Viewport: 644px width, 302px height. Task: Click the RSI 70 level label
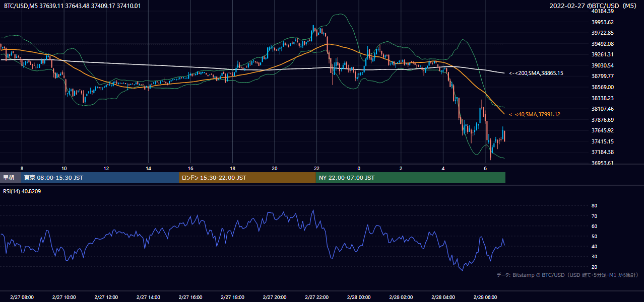(x=594, y=216)
